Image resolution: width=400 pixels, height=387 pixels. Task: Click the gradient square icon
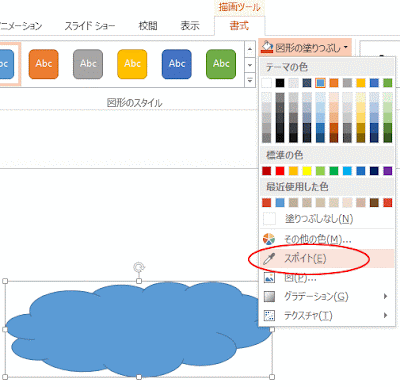click(x=269, y=296)
